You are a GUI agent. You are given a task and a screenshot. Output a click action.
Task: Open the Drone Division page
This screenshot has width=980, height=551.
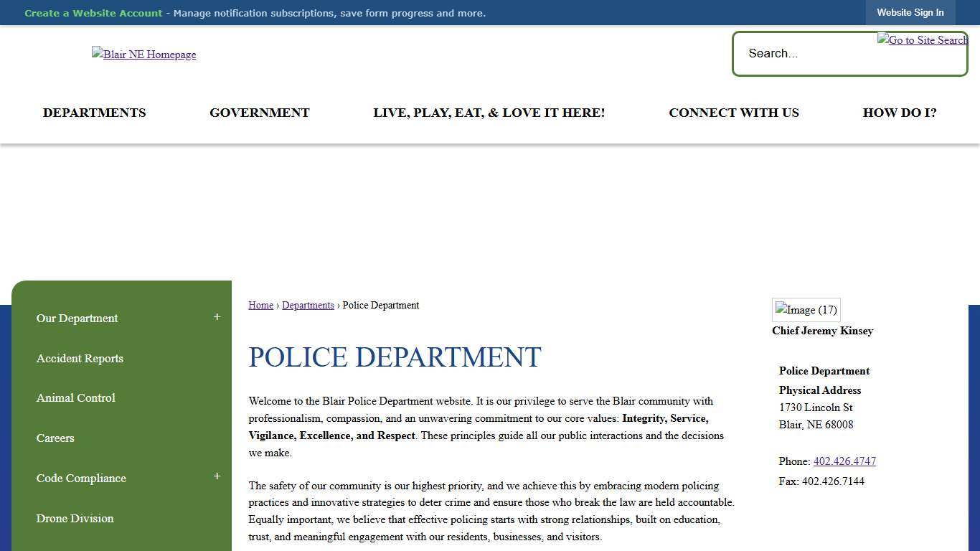[x=75, y=518]
